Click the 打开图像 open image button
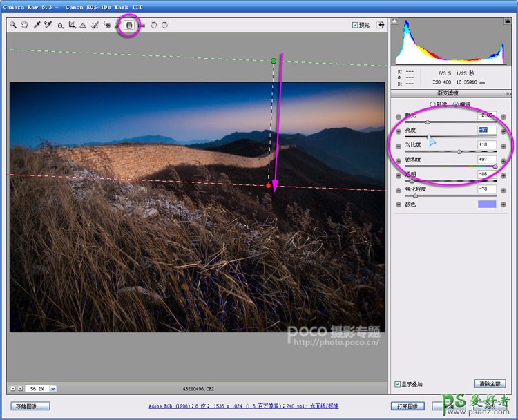Viewport: 518px width, 420px height. point(407,406)
